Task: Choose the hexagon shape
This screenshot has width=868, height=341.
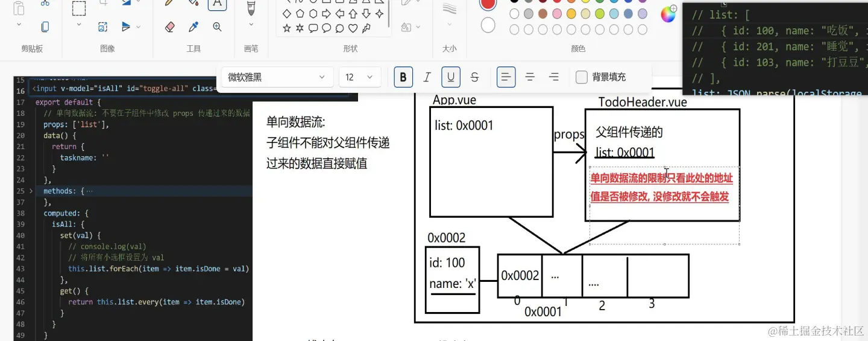Action: point(313,13)
